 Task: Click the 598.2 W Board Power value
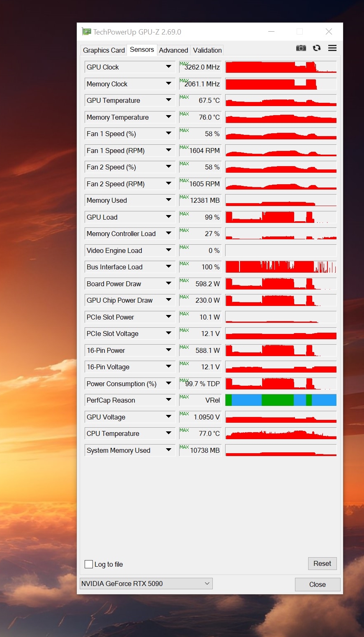[x=200, y=284]
